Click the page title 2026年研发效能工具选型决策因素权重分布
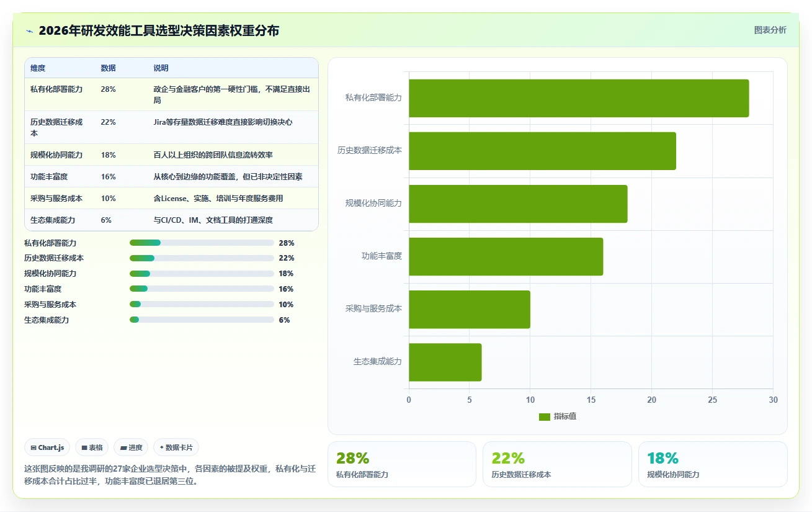The height and width of the screenshot is (512, 812). [x=159, y=30]
